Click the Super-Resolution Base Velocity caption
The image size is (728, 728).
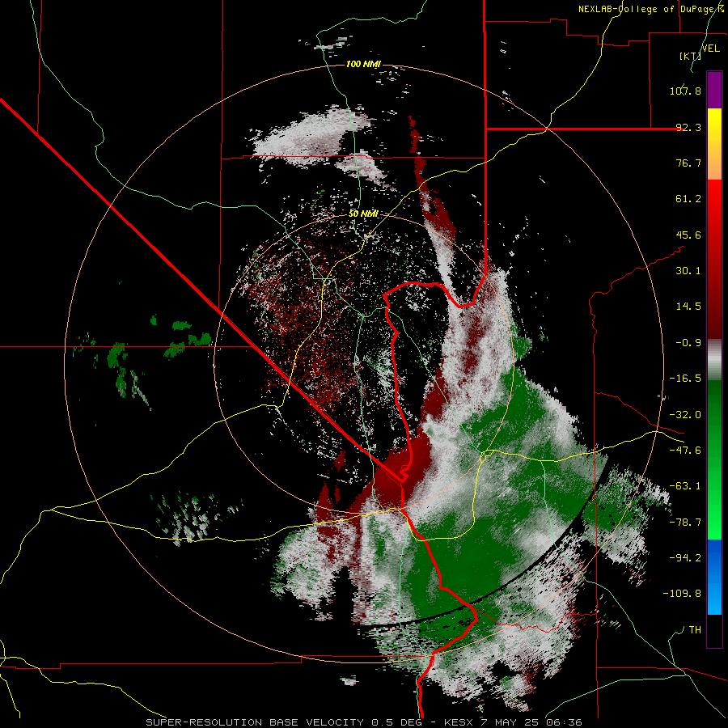pyautogui.click(x=364, y=722)
